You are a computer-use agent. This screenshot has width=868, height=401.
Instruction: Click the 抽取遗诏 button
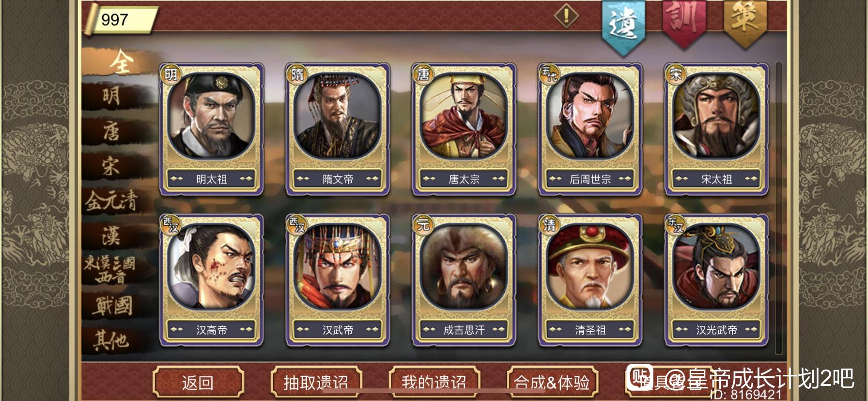[316, 383]
